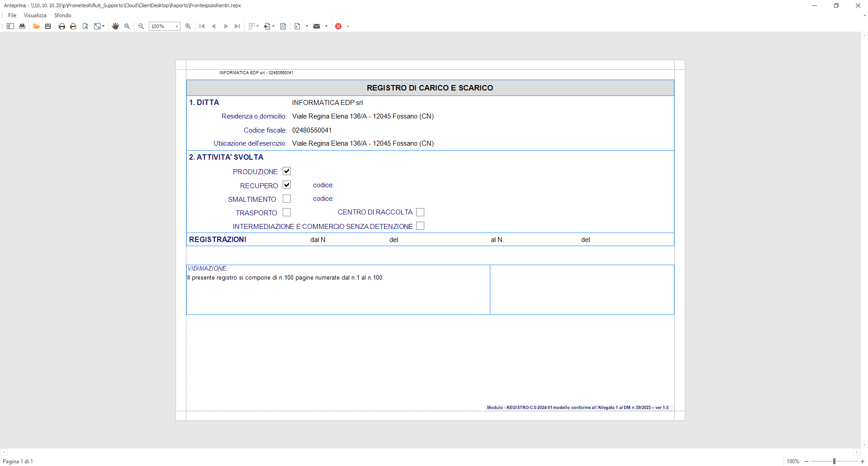
Task: Click the zoom slider handle in status bar
Action: pos(834,461)
